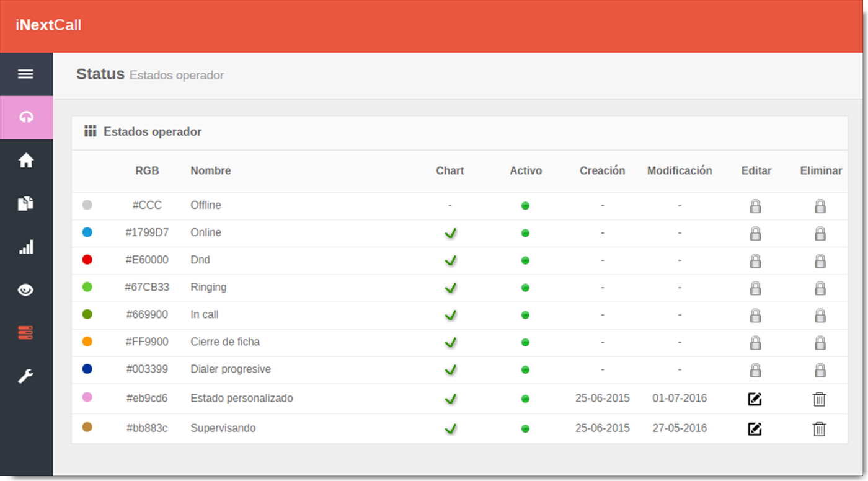
Task: Open the bar chart statistics sidebar icon
Action: coord(25,247)
